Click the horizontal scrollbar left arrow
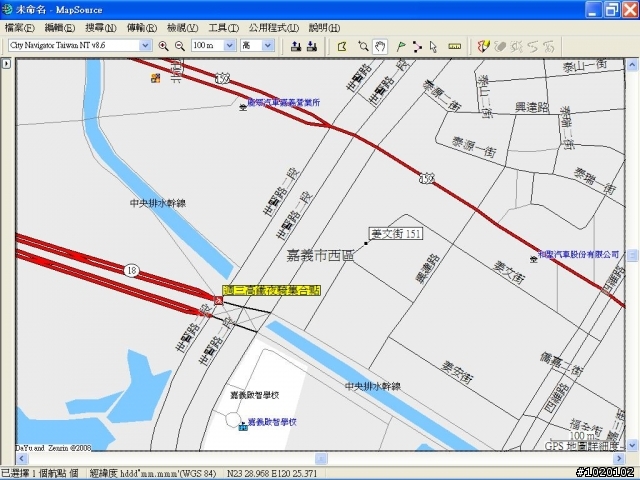This screenshot has height=480, width=640. (x=22, y=458)
